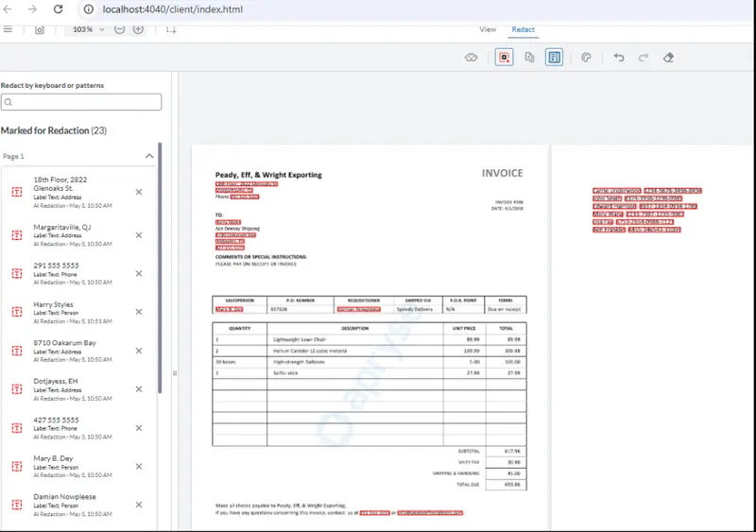756x532 pixels.
Task: Collapse the Page 1 redaction group
Action: [149, 156]
